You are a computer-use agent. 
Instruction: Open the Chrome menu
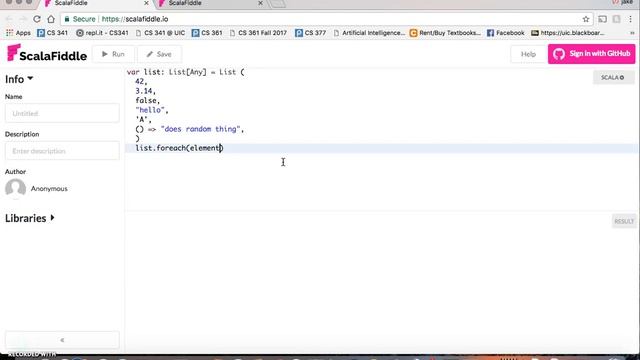(x=631, y=19)
